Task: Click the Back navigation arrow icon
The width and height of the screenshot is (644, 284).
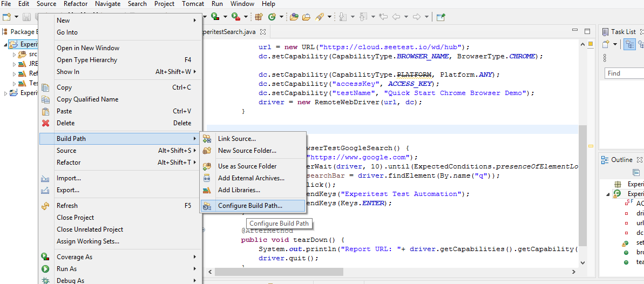Action: (x=396, y=17)
